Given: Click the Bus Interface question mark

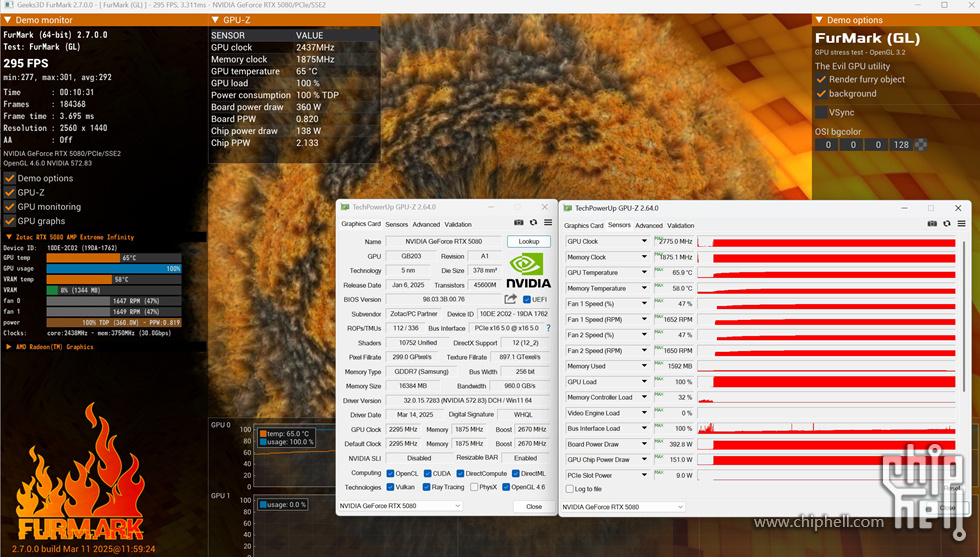Looking at the screenshot, I should click(x=548, y=328).
